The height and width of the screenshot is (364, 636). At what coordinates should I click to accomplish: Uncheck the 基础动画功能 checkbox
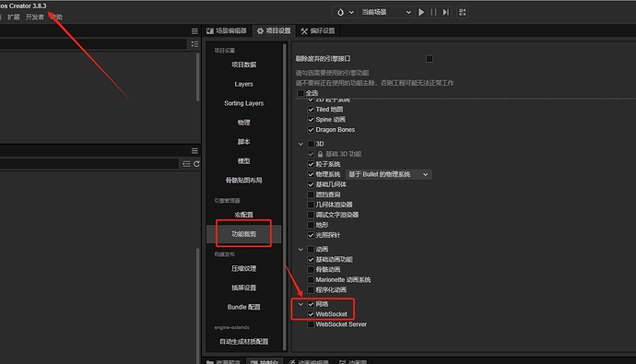tap(311, 260)
